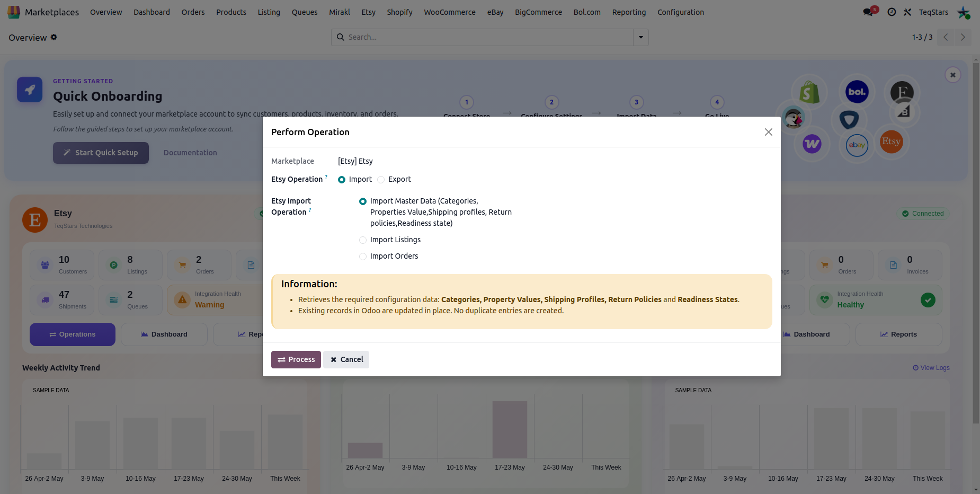Click the orange Etsy logo in banner

891,142
